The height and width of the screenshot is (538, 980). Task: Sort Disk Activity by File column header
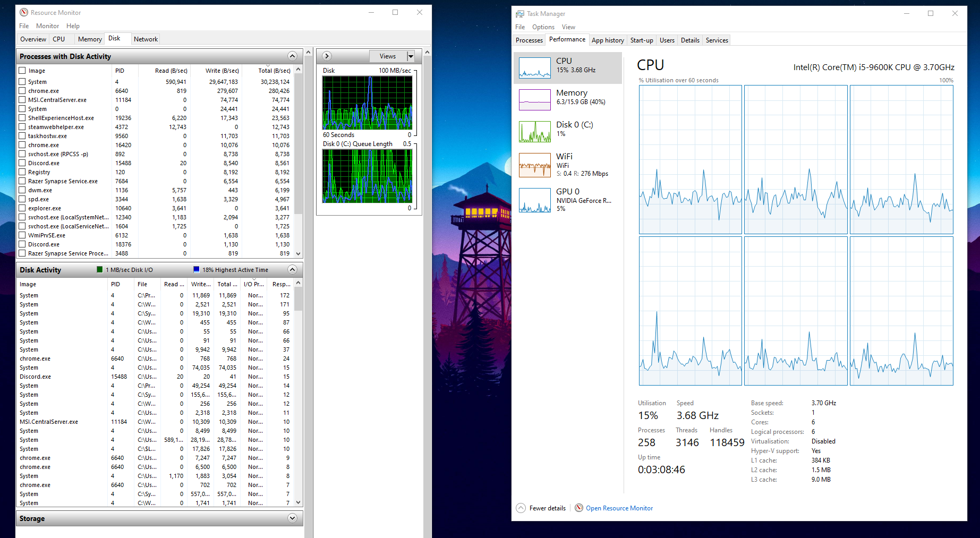point(148,284)
